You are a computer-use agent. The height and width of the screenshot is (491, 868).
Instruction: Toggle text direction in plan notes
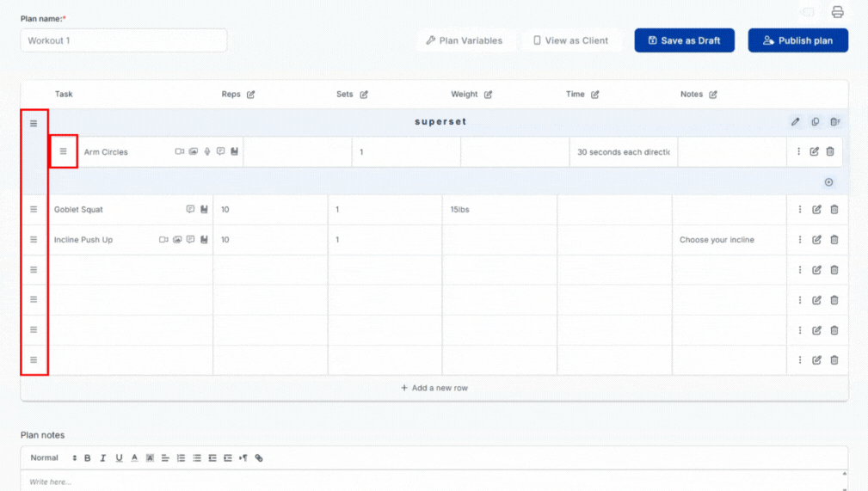tap(243, 457)
